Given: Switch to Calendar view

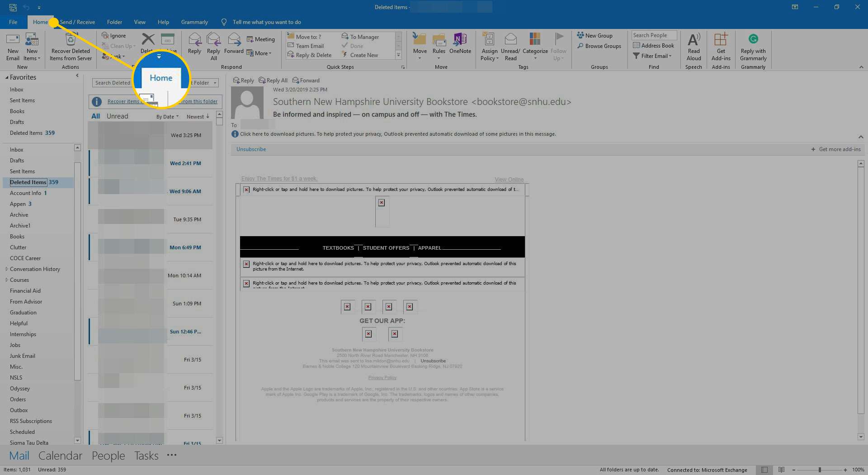Looking at the screenshot, I should (x=60, y=456).
